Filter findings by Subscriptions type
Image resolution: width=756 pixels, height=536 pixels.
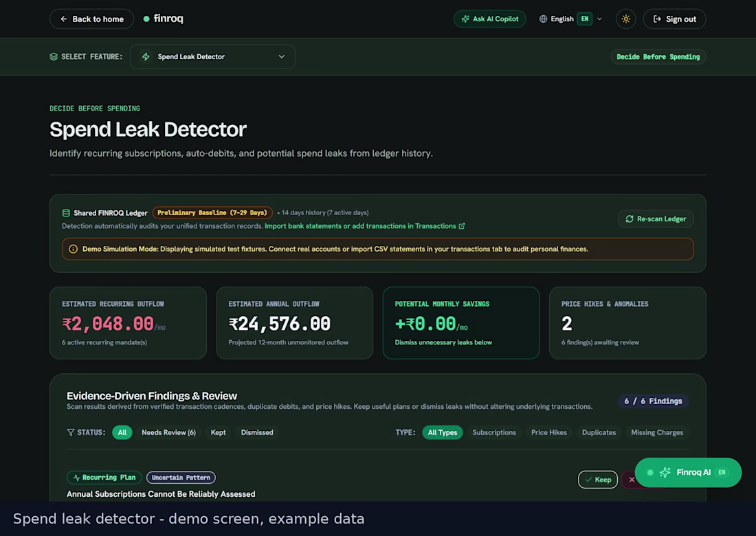(494, 432)
